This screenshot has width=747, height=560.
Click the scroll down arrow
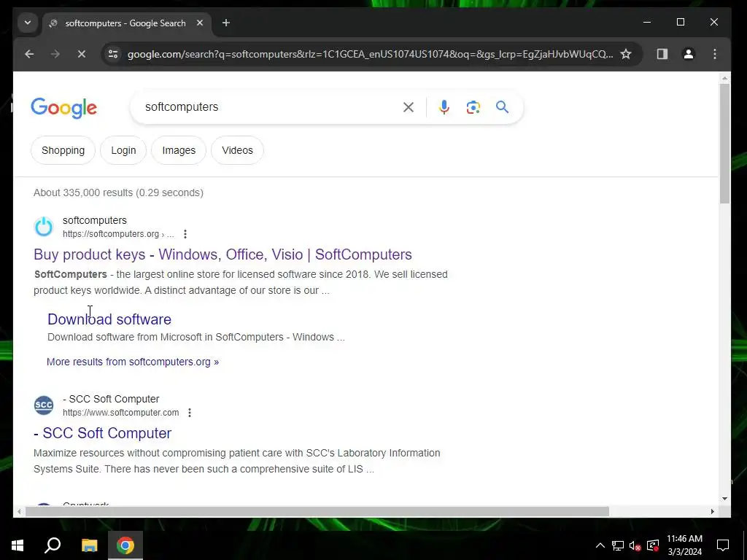[x=724, y=499]
